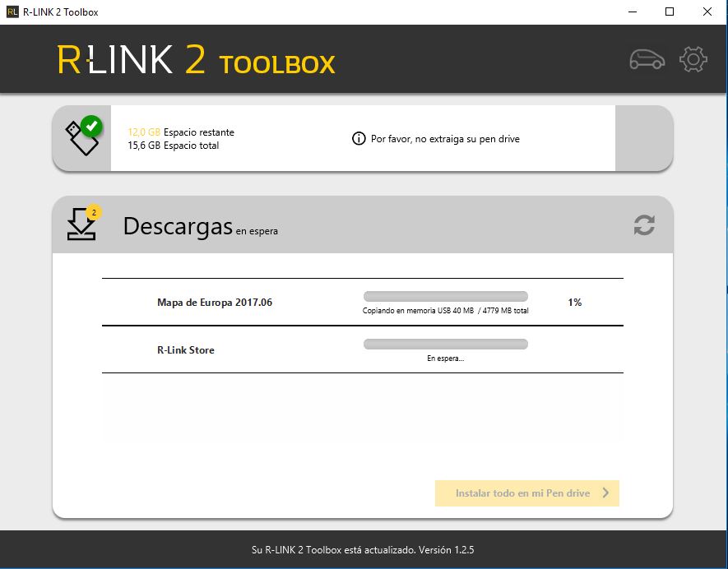Click the En espera... status text
Screen dimensions: 728x569
pyautogui.click(x=446, y=359)
